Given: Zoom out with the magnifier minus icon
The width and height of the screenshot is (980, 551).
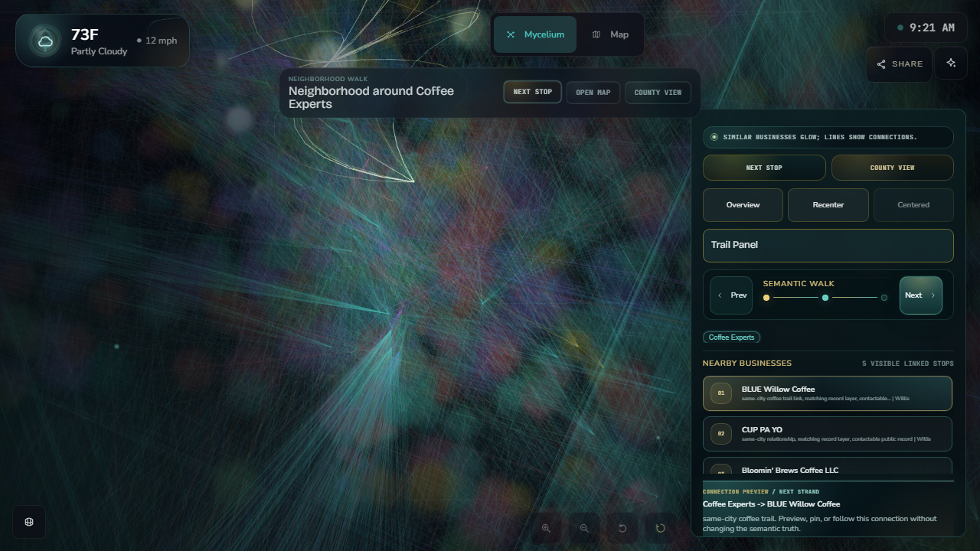Looking at the screenshot, I should (584, 528).
